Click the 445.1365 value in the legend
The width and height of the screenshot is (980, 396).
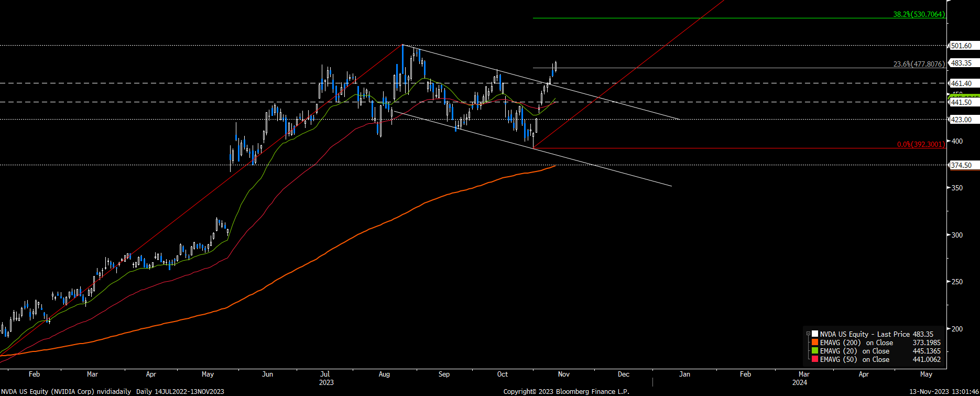click(x=926, y=351)
